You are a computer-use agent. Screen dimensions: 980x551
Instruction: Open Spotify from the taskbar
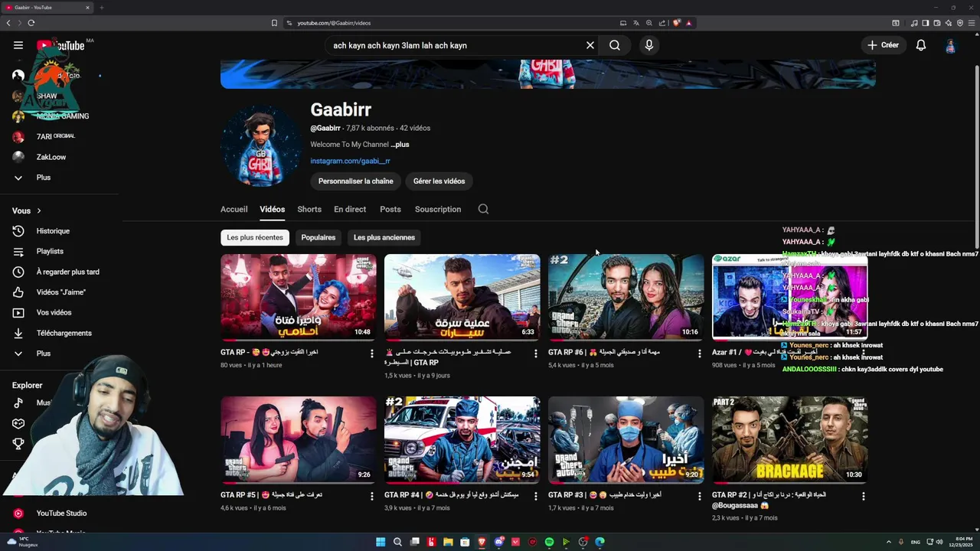point(549,542)
